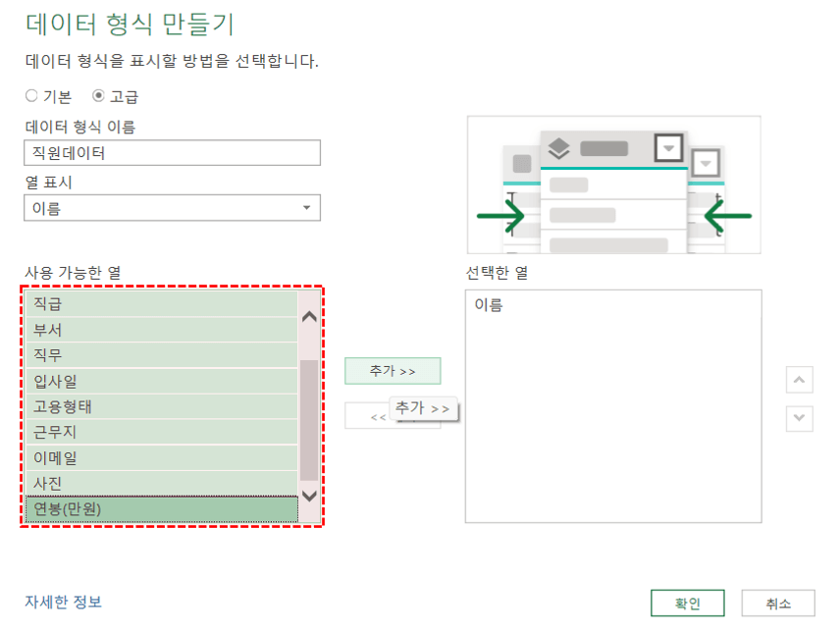Image resolution: width=840 pixels, height=633 pixels.
Task: Click the 확인 button
Action: pyautogui.click(x=687, y=603)
